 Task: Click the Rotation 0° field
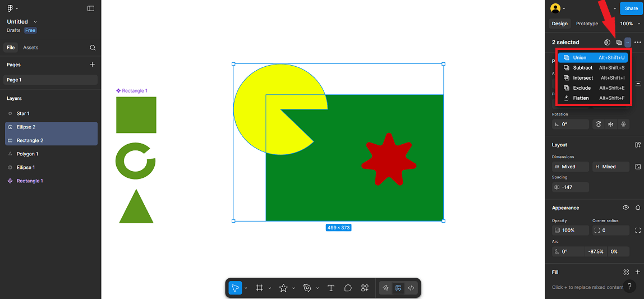570,124
